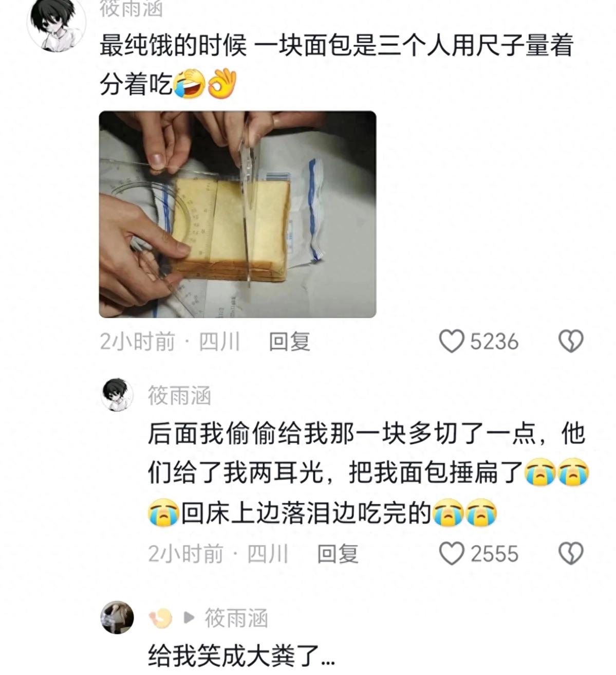Dislike the reply with the broken heart icon
This screenshot has width=616, height=675.
click(571, 554)
